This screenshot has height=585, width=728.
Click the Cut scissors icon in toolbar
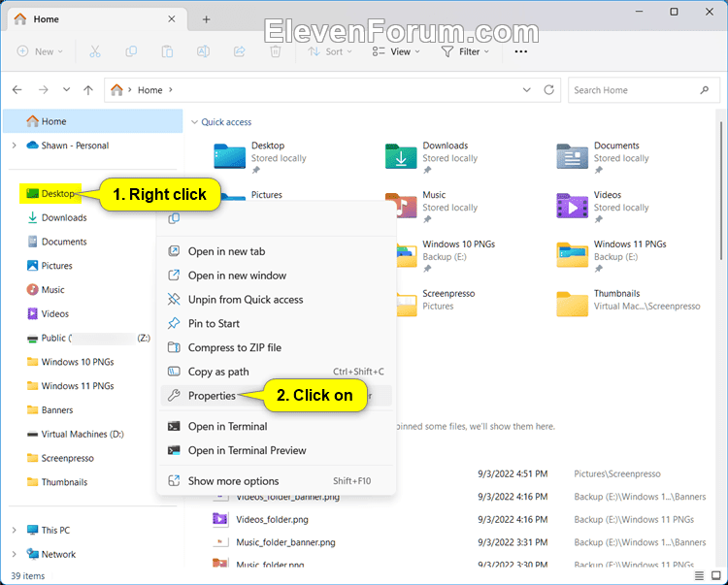(x=95, y=51)
